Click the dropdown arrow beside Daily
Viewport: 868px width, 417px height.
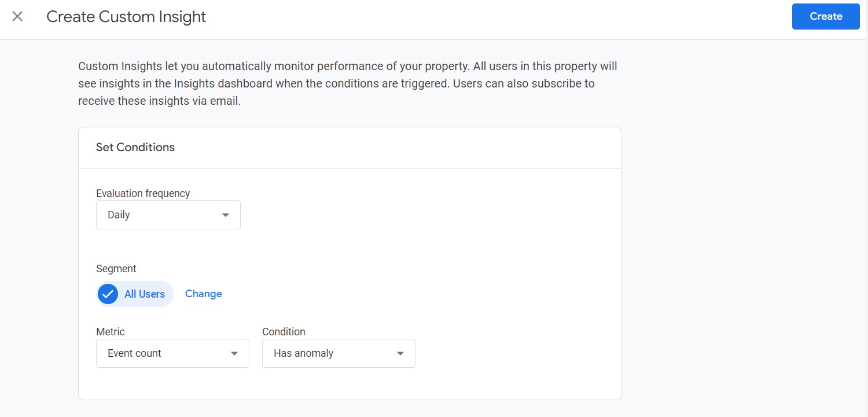click(225, 214)
